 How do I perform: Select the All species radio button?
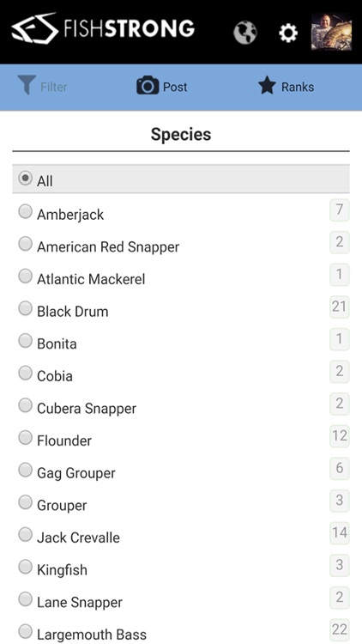pos(26,179)
